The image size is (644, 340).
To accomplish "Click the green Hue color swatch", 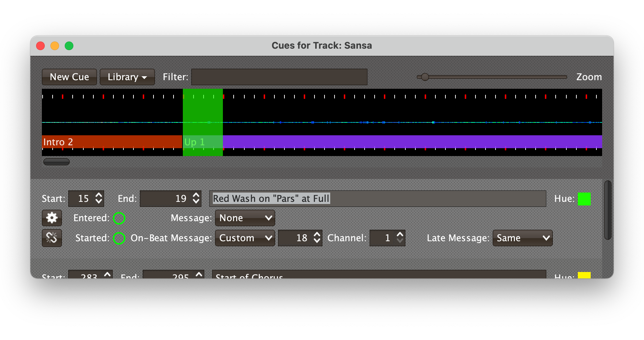I will [x=584, y=199].
